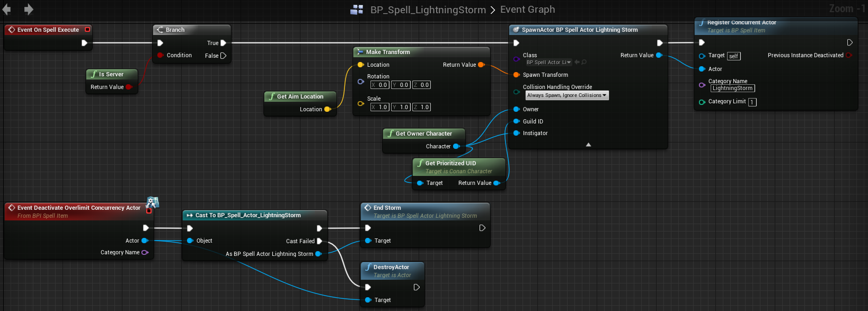Click the interface icon above Event Deactivate node
This screenshot has height=311, width=868.
153,202
